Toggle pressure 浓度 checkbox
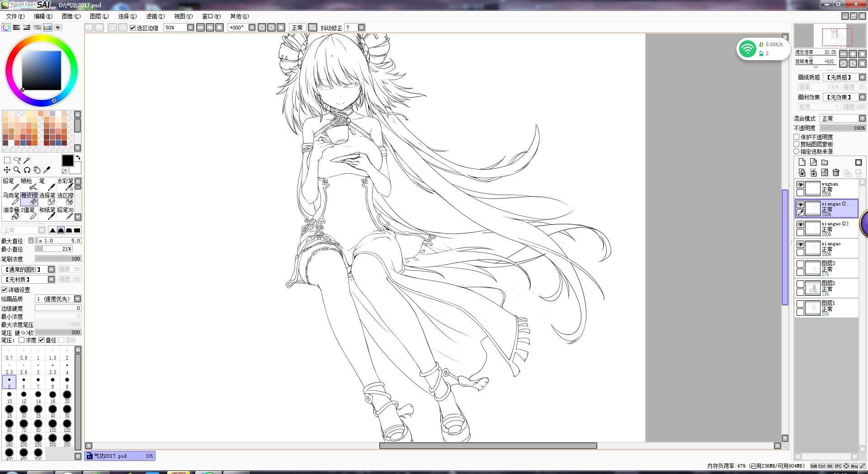Screen dimensions: 868x474 [22, 340]
